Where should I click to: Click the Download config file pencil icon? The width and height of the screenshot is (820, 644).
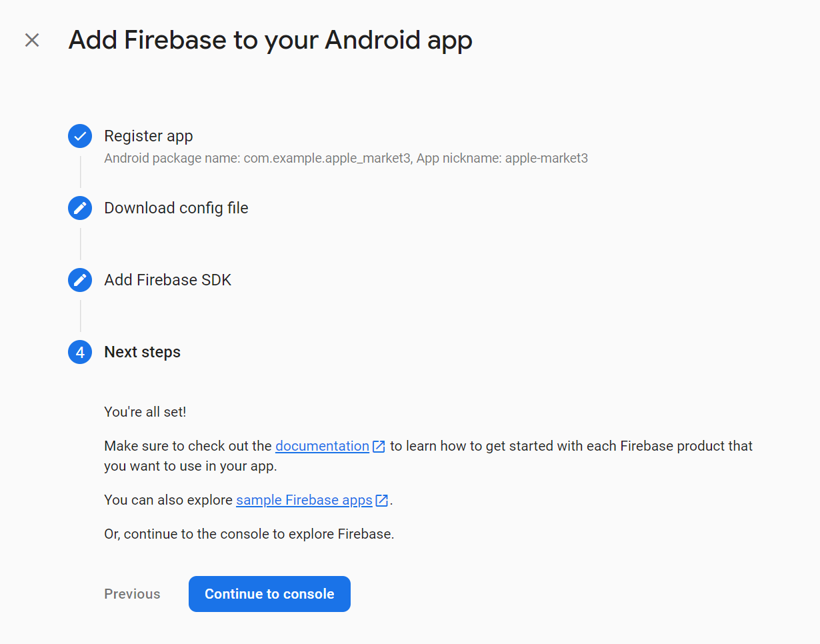[80, 208]
